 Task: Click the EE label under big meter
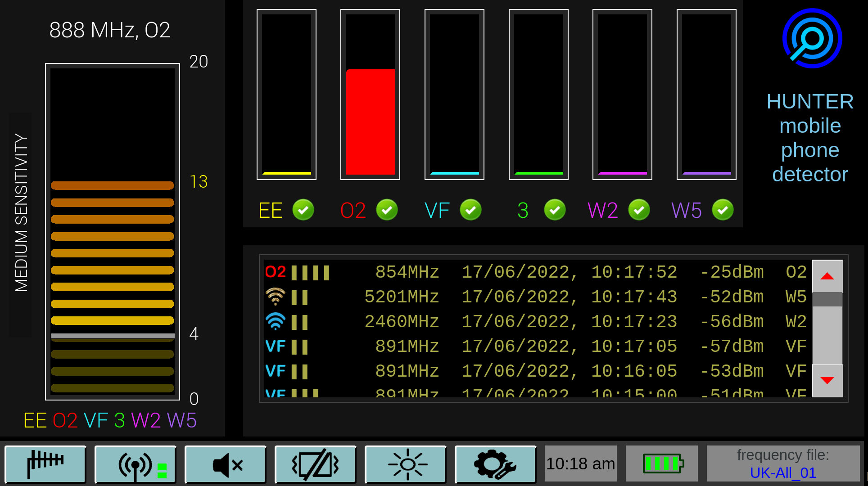(x=35, y=421)
